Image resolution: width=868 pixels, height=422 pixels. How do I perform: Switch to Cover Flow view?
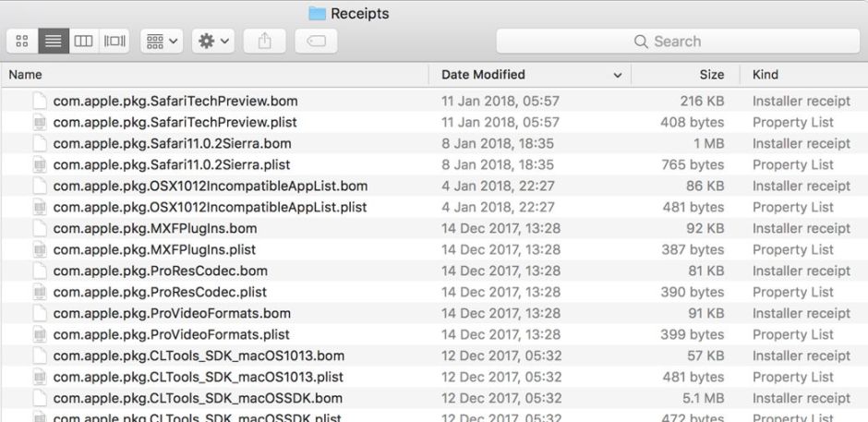115,42
